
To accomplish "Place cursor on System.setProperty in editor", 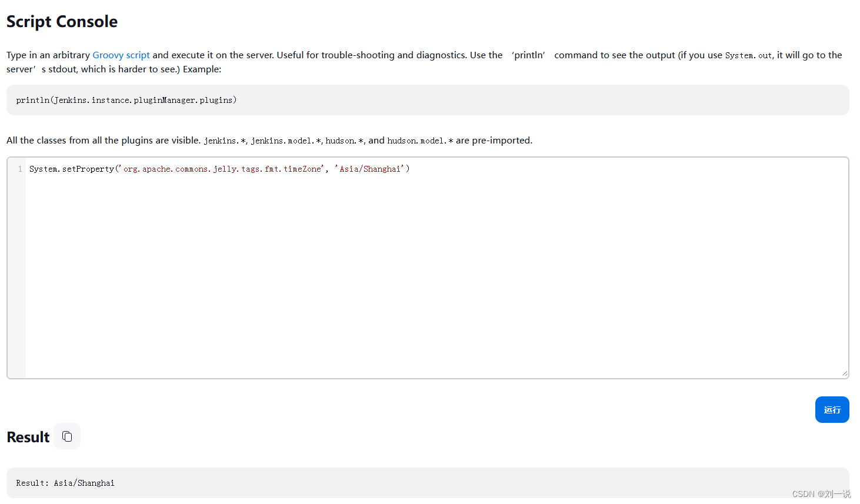I will click(x=72, y=169).
